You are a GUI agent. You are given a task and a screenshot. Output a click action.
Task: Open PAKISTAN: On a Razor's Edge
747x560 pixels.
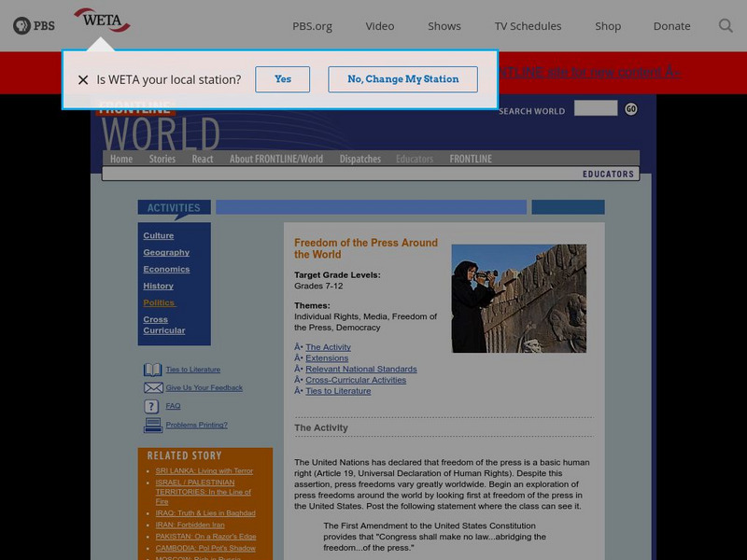coord(205,537)
